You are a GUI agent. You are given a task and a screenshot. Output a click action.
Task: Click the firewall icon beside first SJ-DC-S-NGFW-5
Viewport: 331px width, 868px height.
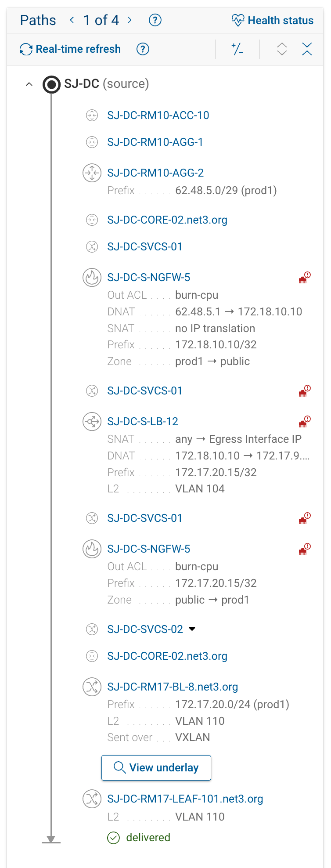tap(92, 278)
